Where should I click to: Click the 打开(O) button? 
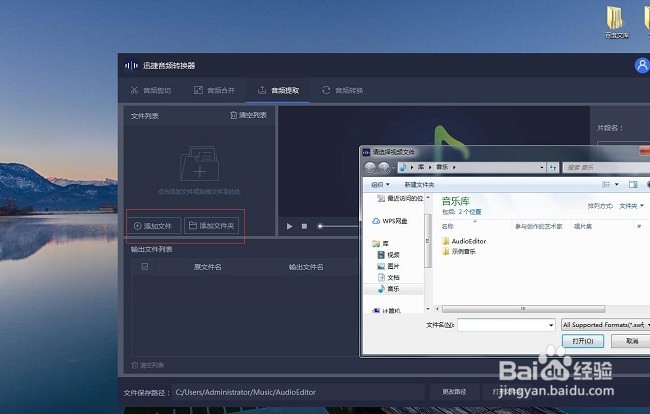582,341
